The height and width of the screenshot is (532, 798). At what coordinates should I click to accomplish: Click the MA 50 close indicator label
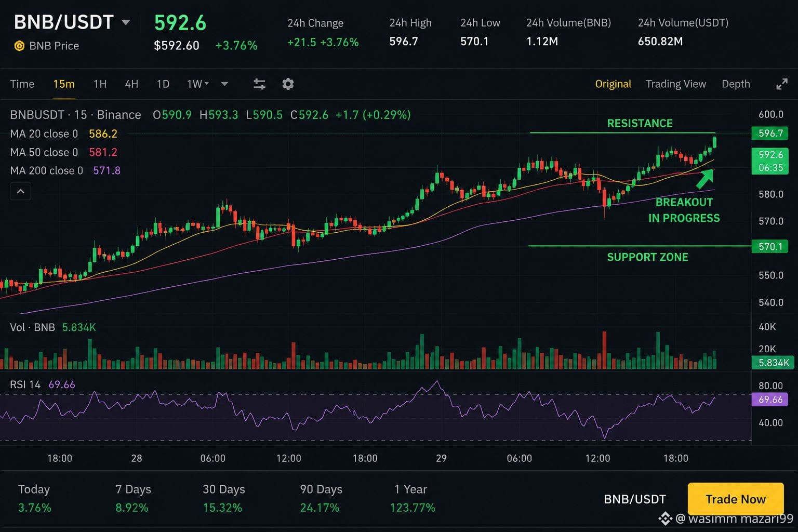[x=44, y=152]
